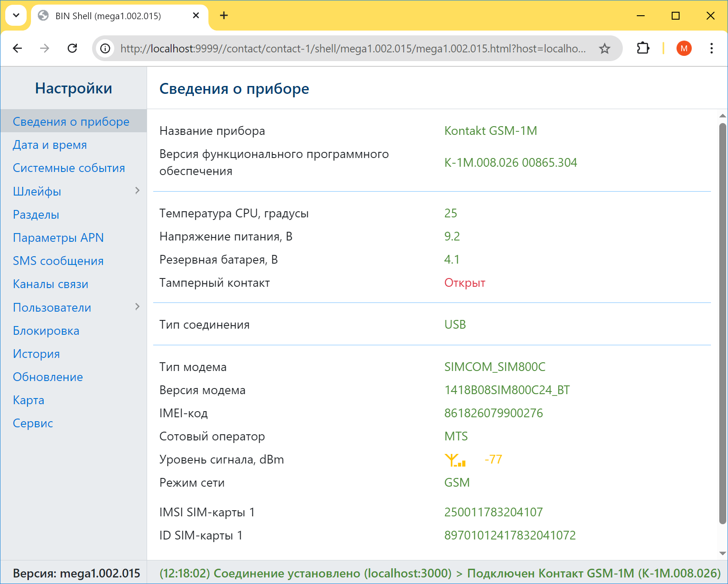Open Сервис menu item
The width and height of the screenshot is (728, 584).
33,423
